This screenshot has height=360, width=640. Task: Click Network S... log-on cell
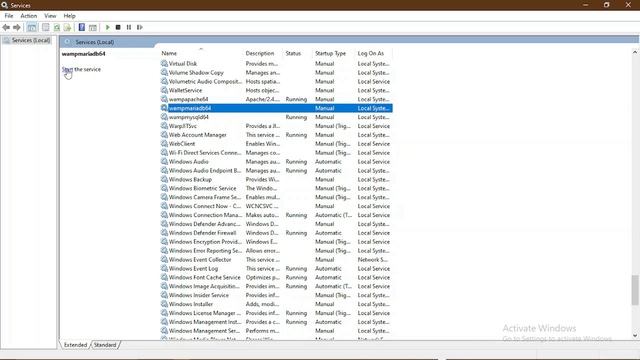click(373, 260)
